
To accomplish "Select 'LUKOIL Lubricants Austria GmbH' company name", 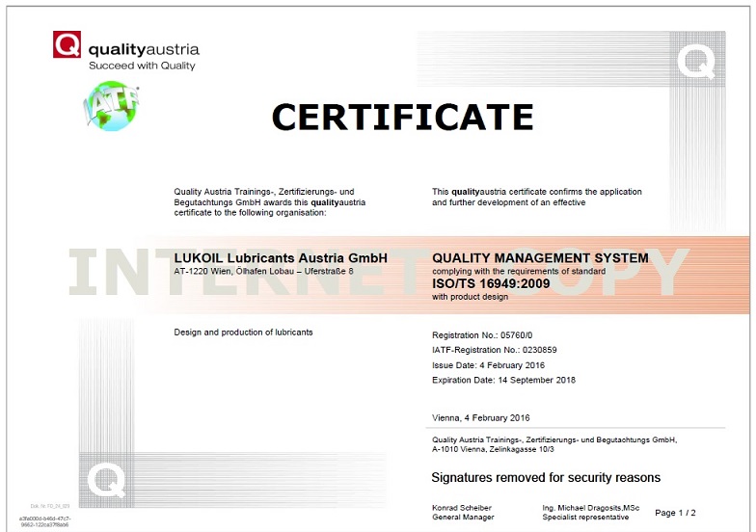I will 281,258.
